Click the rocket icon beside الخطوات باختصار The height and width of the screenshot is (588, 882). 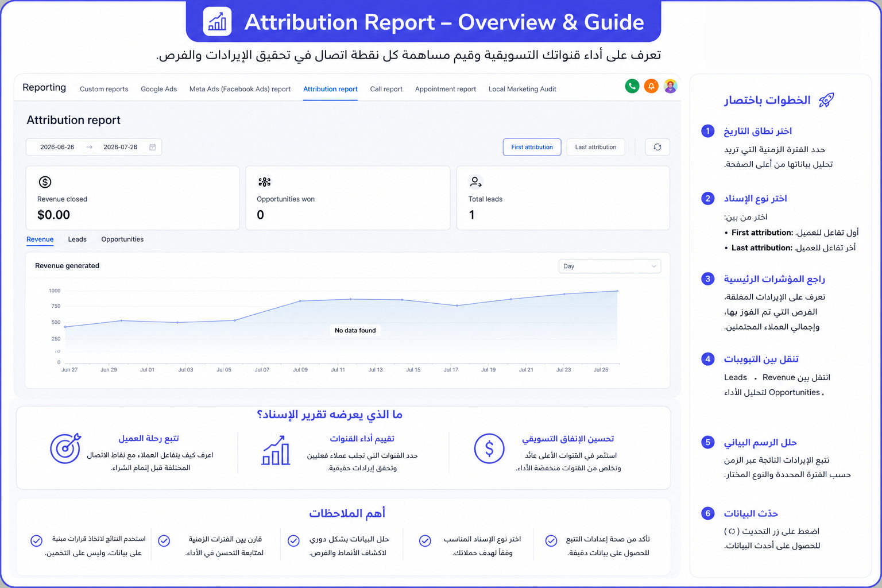pyautogui.click(x=826, y=100)
